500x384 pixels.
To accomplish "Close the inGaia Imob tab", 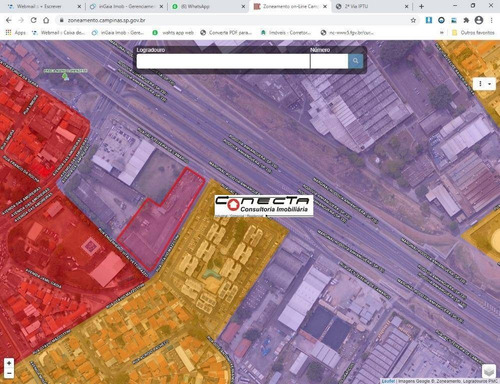I will [x=161, y=6].
